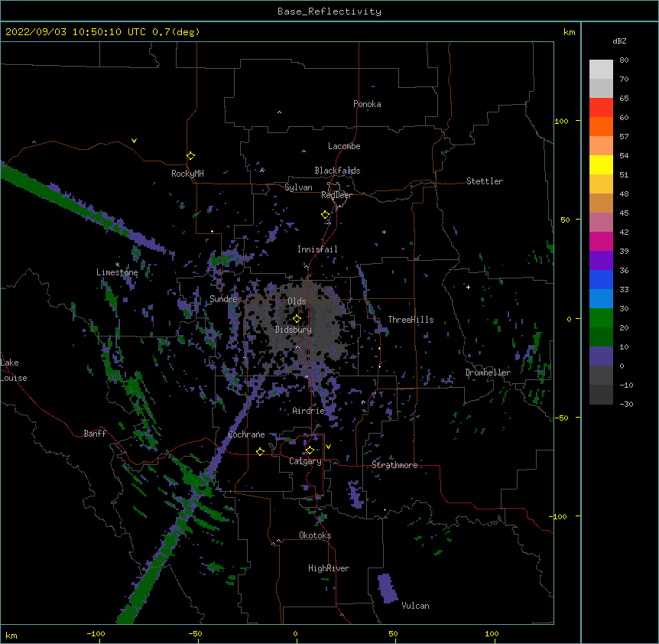Pick the bright yellow 51-54 dBZ swatch

601,164
